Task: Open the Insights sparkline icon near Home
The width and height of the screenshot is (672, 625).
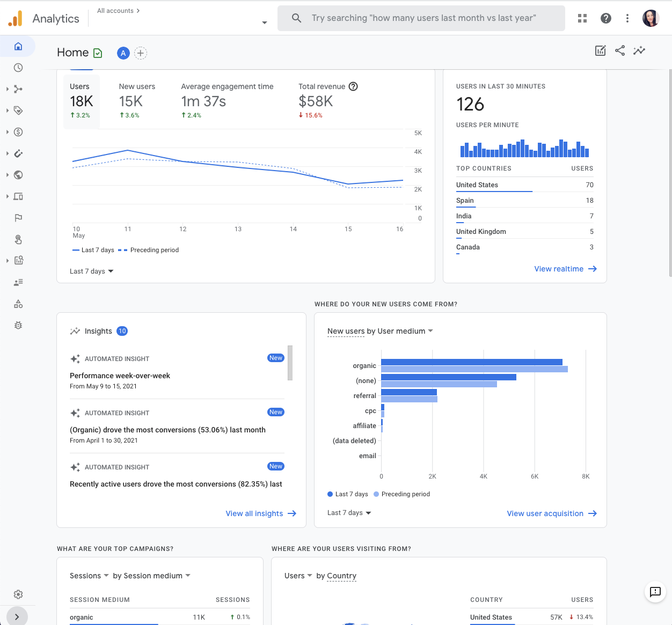Action: 639,50
